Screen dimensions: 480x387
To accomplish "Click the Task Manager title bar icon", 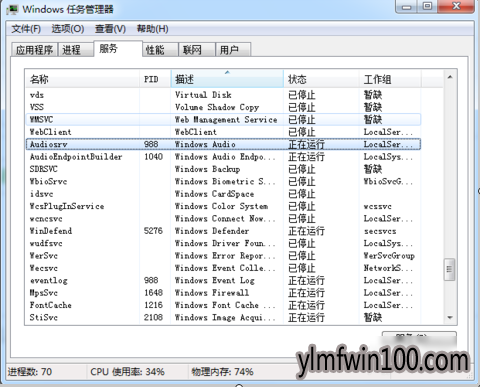I will 12,9.
